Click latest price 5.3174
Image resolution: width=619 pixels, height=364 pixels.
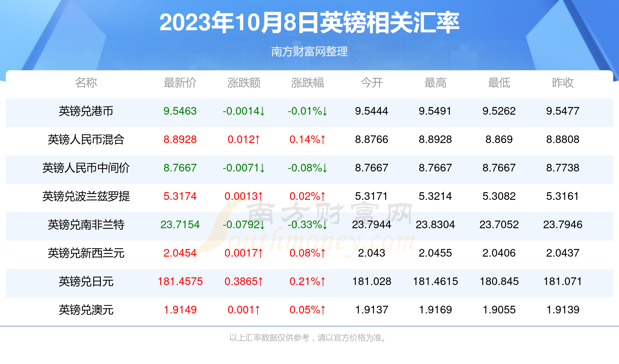tap(180, 196)
